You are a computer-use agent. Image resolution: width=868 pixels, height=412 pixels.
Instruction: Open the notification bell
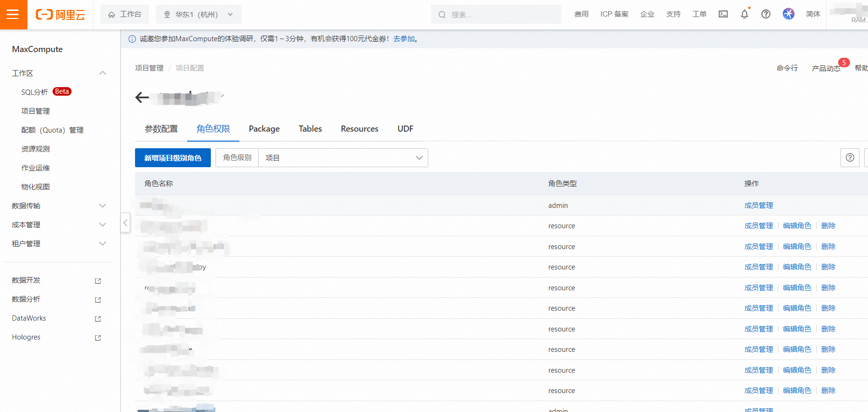pyautogui.click(x=744, y=14)
